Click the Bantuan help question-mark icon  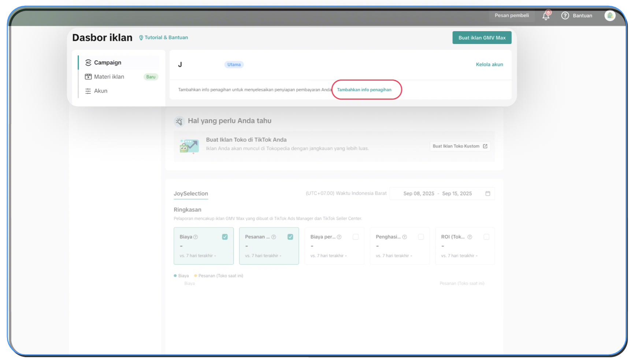[x=565, y=16]
